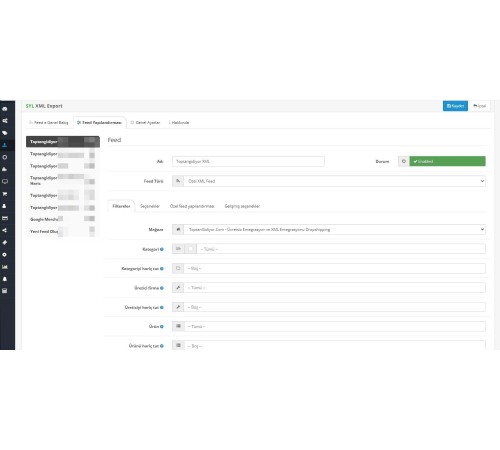Open the Üretici firma selector

334,288
